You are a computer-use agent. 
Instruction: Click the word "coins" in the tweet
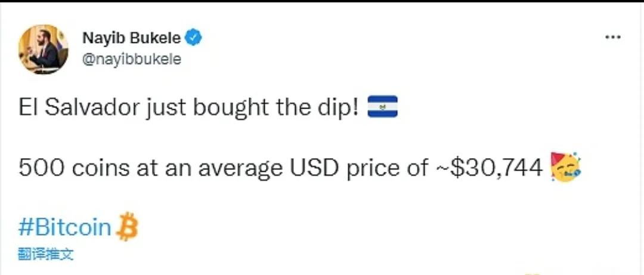click(92, 168)
